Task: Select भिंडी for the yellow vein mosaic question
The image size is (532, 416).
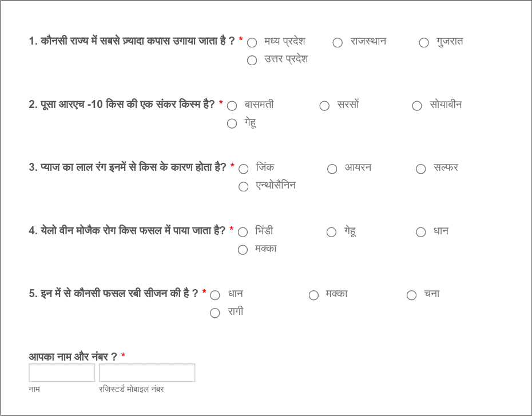Action: (x=243, y=232)
